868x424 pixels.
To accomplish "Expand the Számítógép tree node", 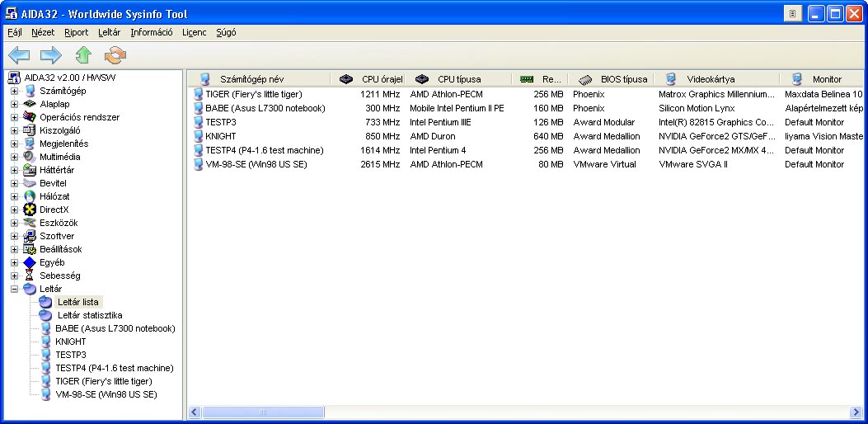I will click(14, 91).
